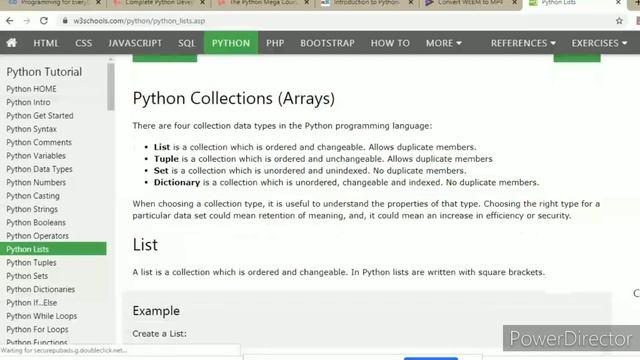Open Python Casting in the sidebar
Image resolution: width=640 pixels, height=360 pixels.
[33, 196]
